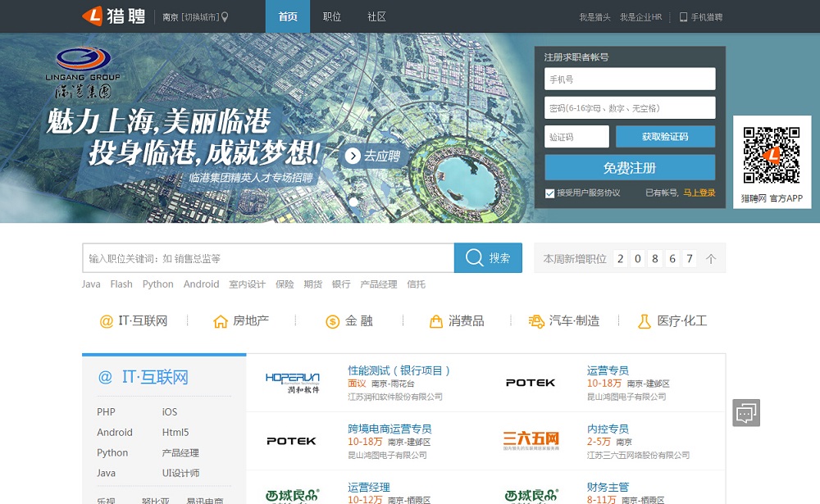Open the 社区 tab
Image resolution: width=820 pixels, height=504 pixels.
[376, 16]
